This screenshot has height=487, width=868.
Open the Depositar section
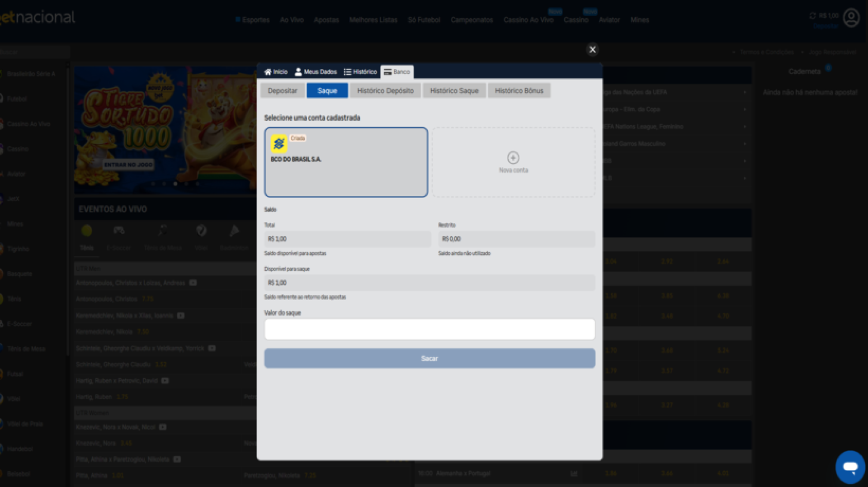click(x=282, y=91)
